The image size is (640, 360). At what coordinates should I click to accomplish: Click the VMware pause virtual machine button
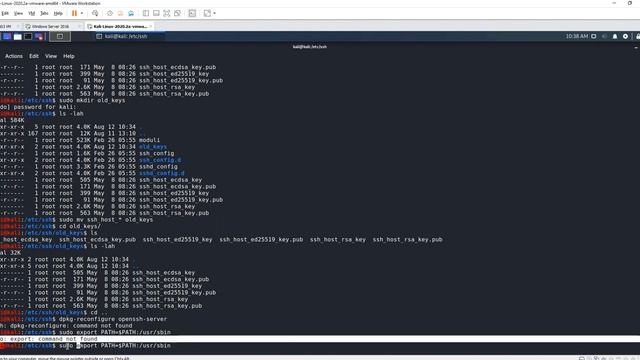(x=74, y=13)
